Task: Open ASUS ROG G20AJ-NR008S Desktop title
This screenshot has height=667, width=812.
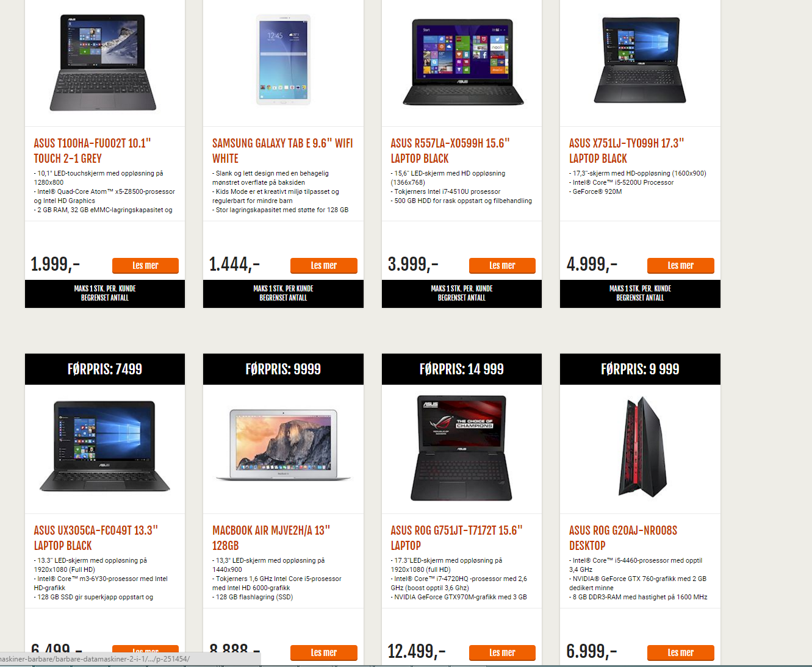Action: point(623,538)
